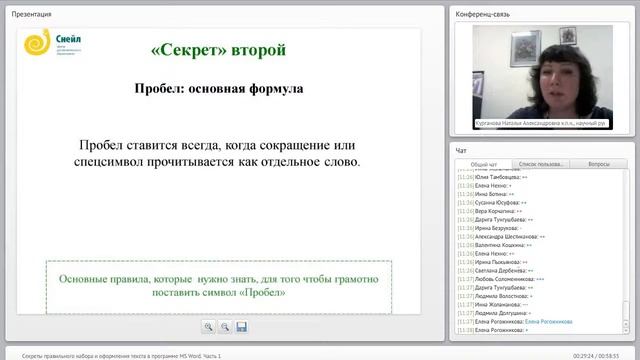Select Дарига Тунгушбаева's 11:37 chat message
Image resolution: width=640 pixels, height=360 pixels.
(x=496, y=288)
